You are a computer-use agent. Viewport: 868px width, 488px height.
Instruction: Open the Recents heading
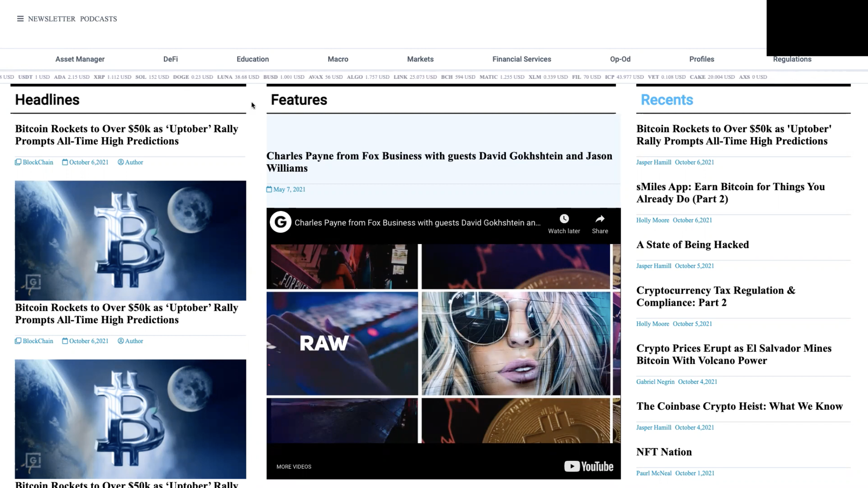667,100
